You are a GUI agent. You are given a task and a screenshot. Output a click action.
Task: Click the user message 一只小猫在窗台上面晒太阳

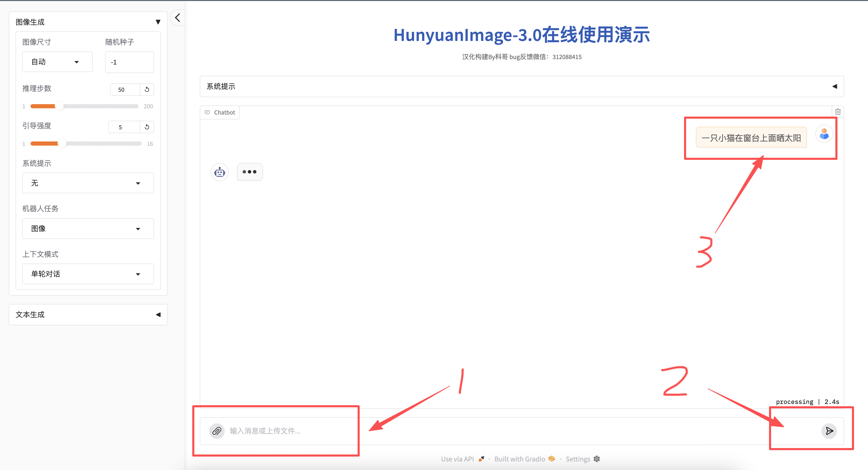[x=751, y=138]
